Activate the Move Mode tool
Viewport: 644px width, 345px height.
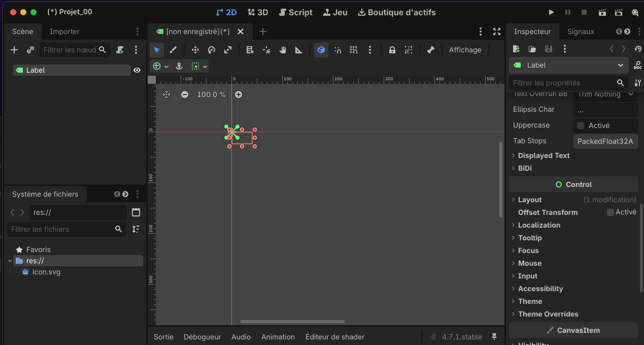click(x=195, y=50)
